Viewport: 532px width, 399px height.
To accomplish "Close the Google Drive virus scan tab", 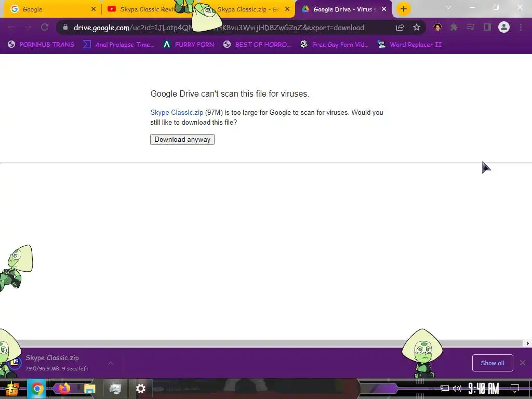I will point(384,9).
